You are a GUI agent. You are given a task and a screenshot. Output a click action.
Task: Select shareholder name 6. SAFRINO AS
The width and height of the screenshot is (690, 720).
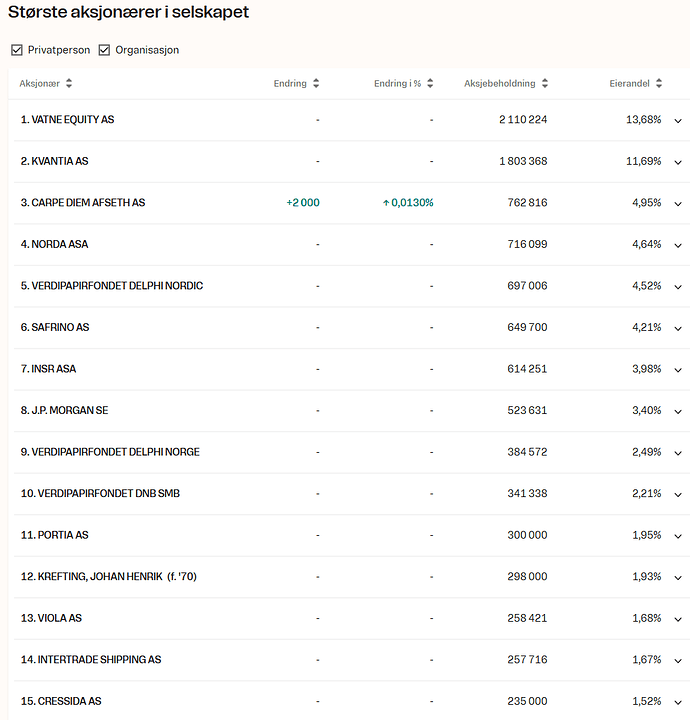55,327
